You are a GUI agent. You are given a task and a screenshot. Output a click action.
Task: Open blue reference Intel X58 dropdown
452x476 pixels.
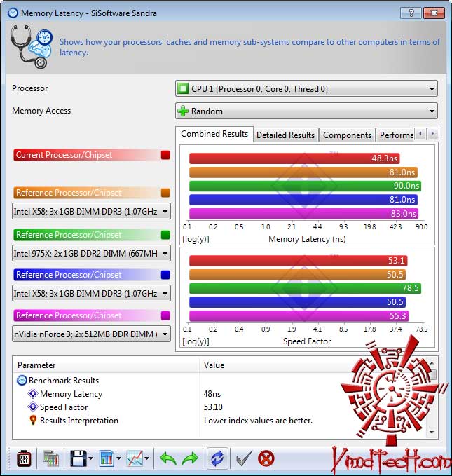(91, 294)
